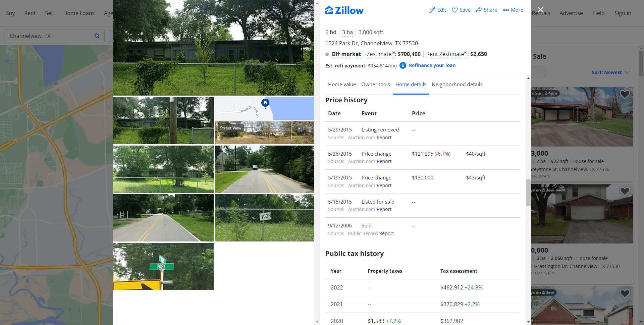Open photo of Park street sign
644x325 pixels.
coord(163,267)
